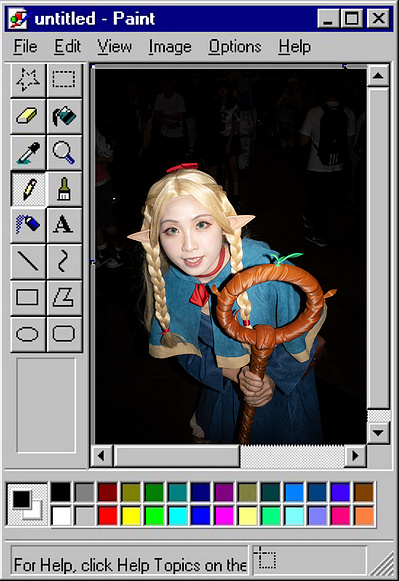Choose the yellow color swatch
Viewport: 399px width, 581px height.
pos(131,516)
